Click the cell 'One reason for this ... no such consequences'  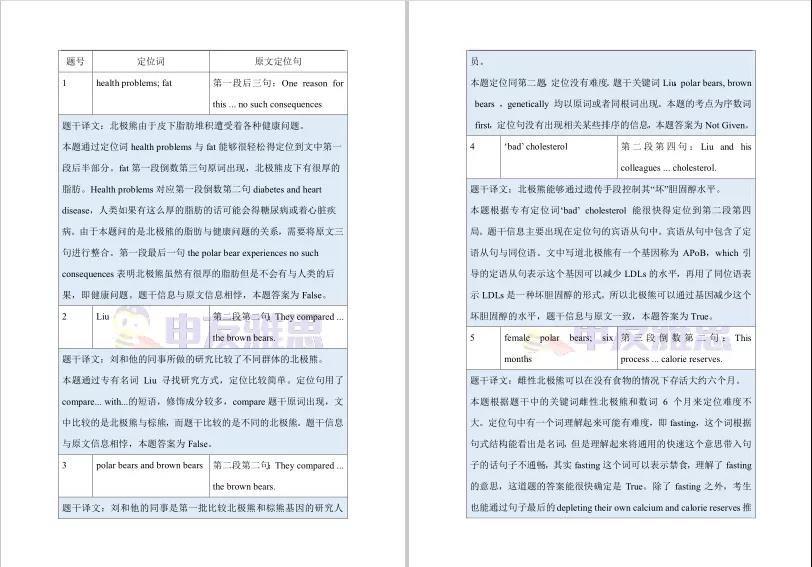pos(278,93)
